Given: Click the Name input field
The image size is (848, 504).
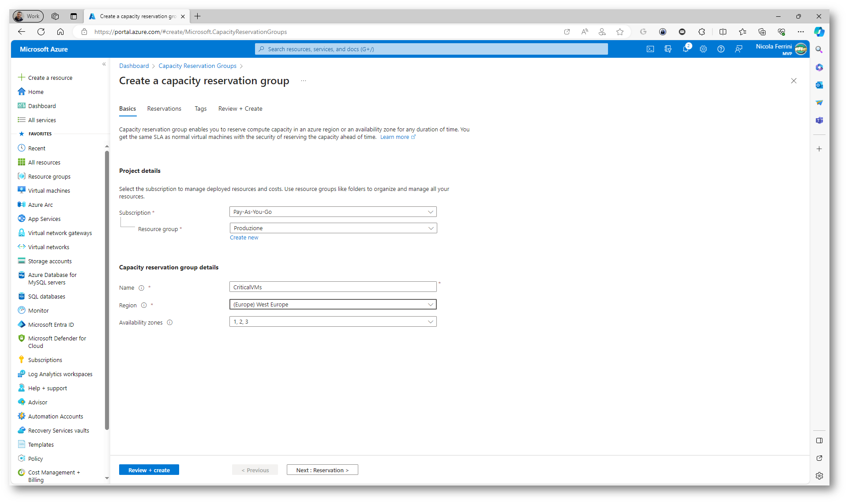Looking at the screenshot, I should coord(333,287).
